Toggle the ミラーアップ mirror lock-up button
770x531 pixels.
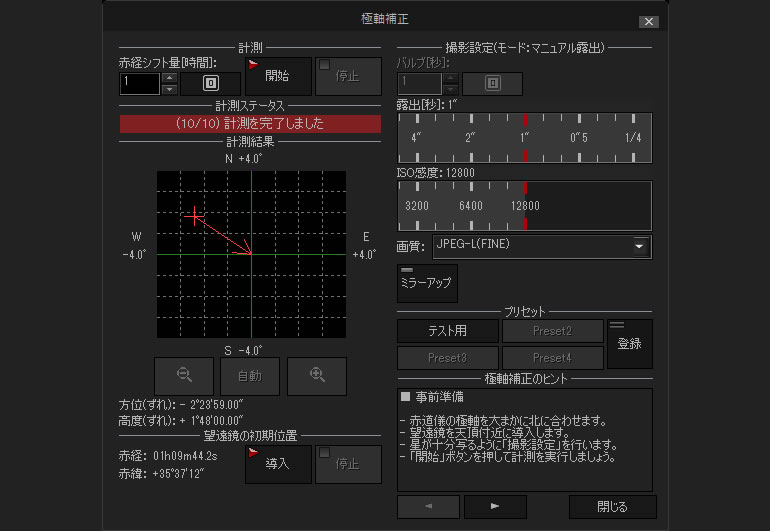point(427,283)
